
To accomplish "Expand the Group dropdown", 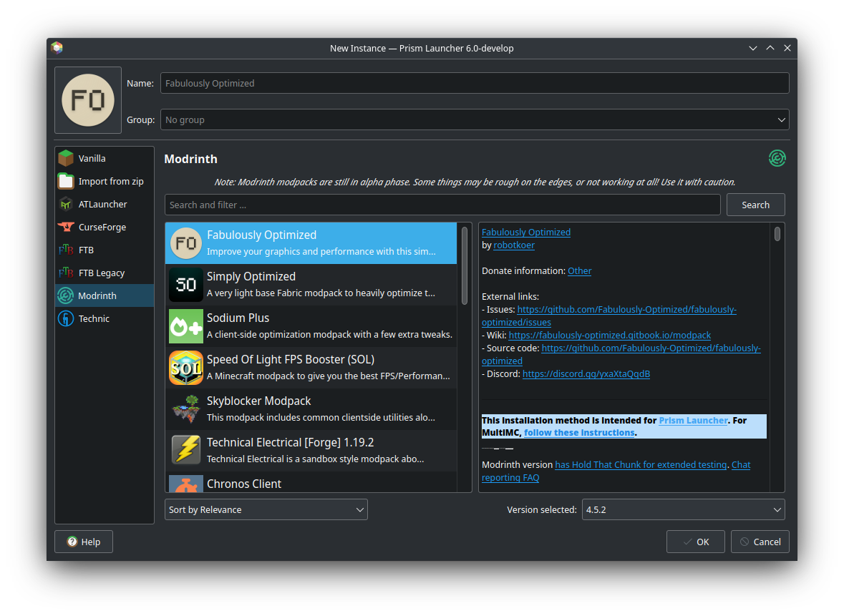I will tap(474, 119).
